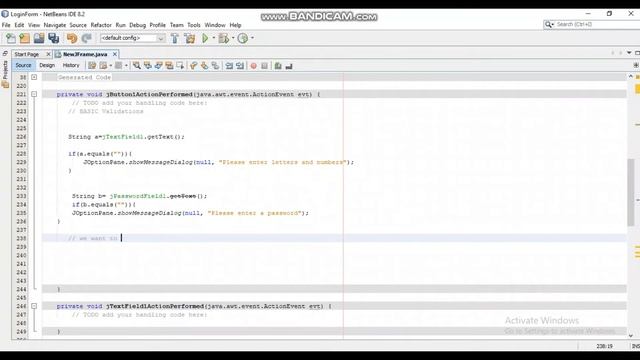Open the Team menu
The image size is (640, 360).
tap(177, 25)
